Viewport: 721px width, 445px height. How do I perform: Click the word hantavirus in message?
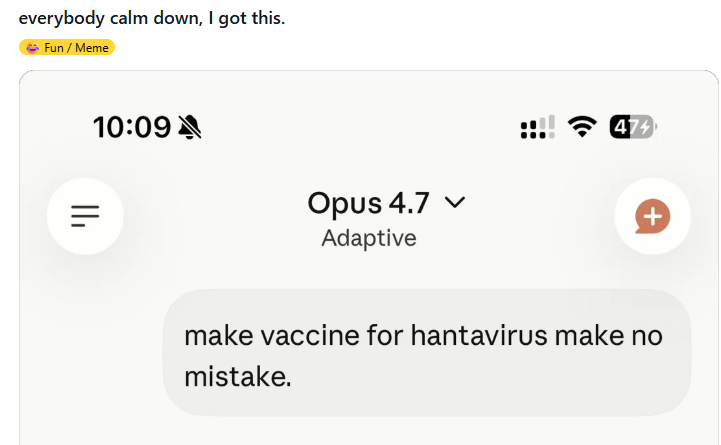click(479, 336)
